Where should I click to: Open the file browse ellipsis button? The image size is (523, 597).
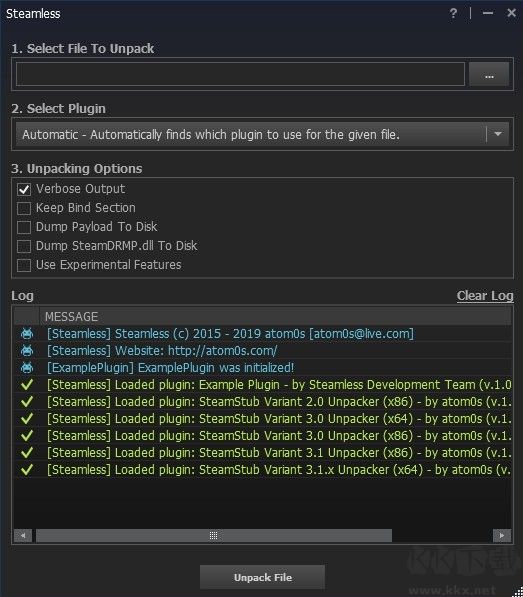(489, 74)
